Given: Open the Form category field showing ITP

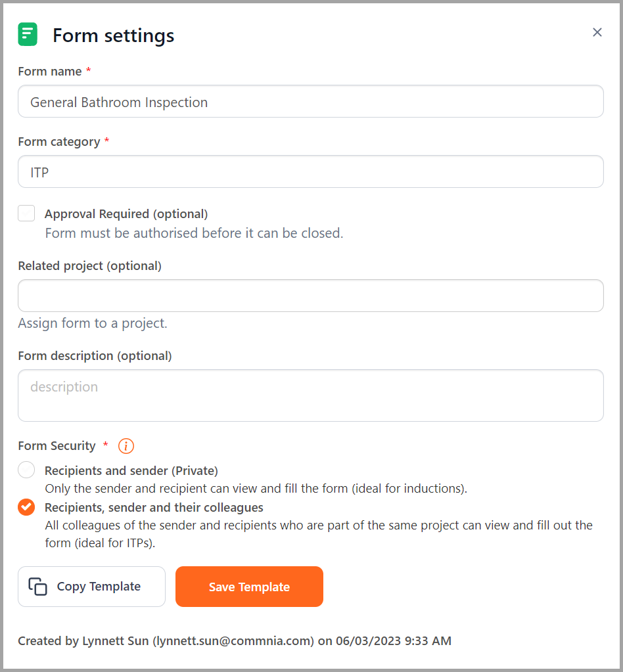Looking at the screenshot, I should (x=311, y=171).
